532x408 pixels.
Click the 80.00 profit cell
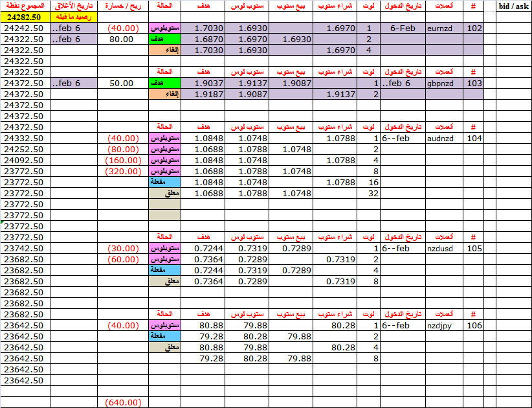click(123, 40)
